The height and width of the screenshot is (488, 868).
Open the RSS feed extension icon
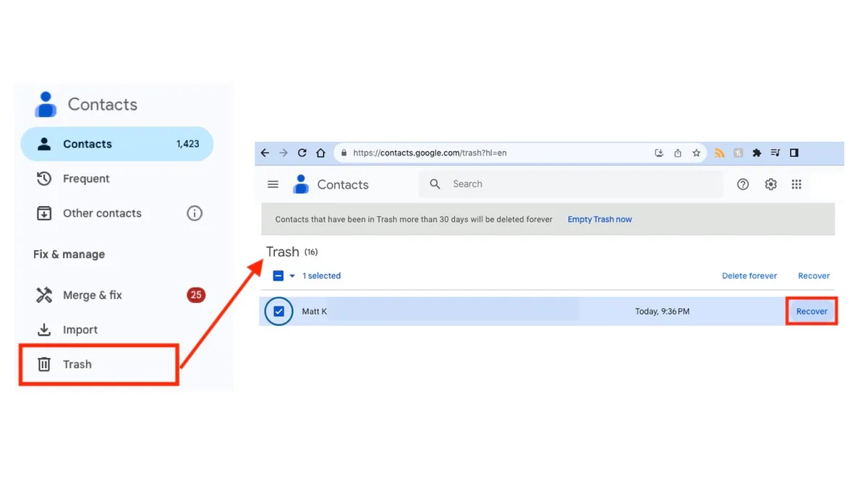720,153
